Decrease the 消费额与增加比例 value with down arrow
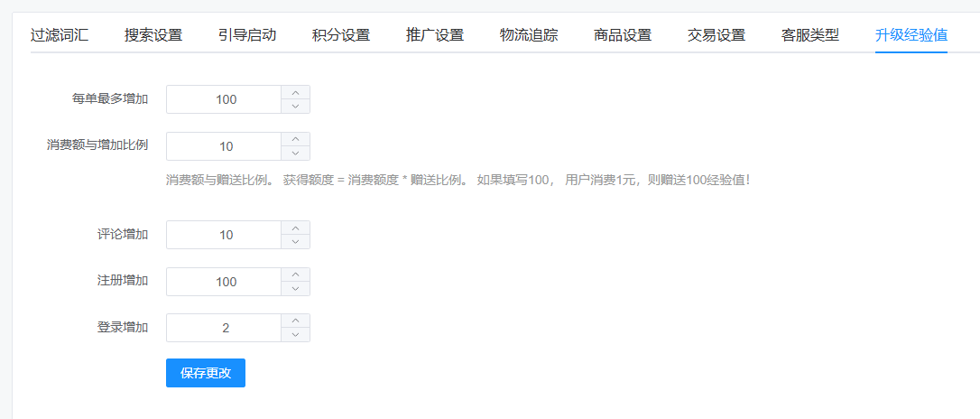The image size is (980, 419). [x=296, y=154]
